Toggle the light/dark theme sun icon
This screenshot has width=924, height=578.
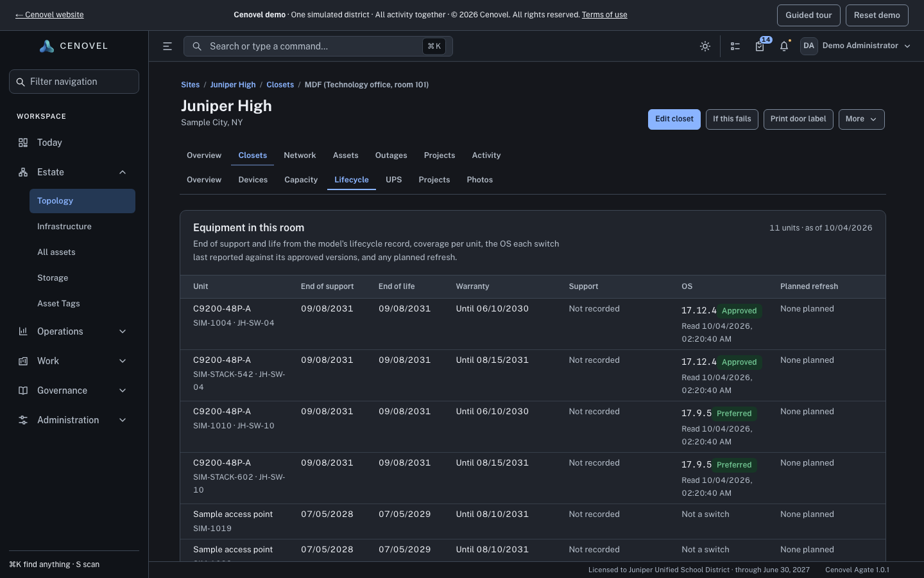705,46
